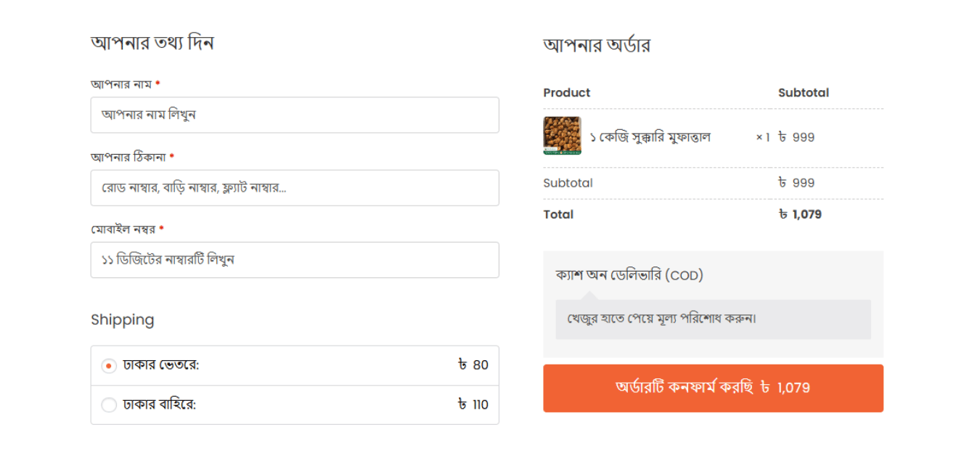
Task: Click the bold Total amount ৳ 1,079 in table
Action: coord(800,214)
